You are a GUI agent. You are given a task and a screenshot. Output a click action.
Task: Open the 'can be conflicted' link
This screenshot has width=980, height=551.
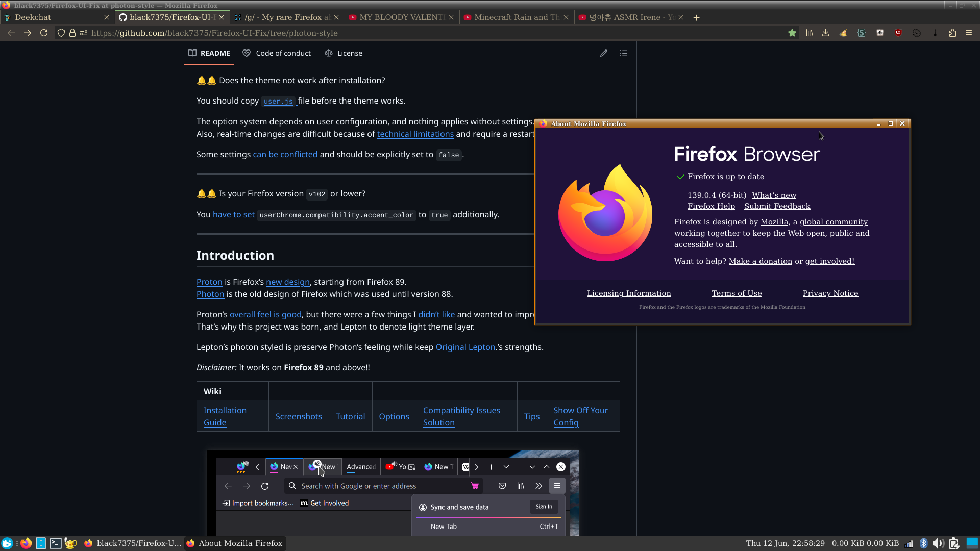click(x=285, y=154)
